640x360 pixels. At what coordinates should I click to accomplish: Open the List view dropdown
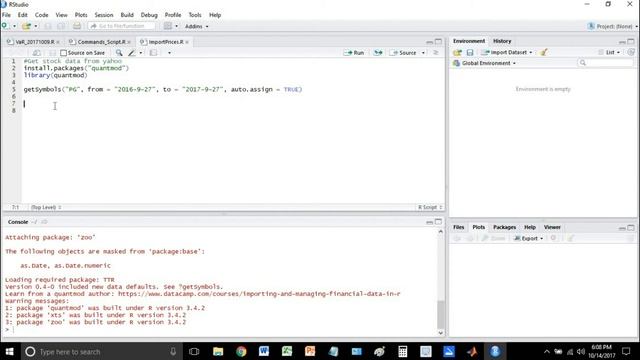pos(609,52)
